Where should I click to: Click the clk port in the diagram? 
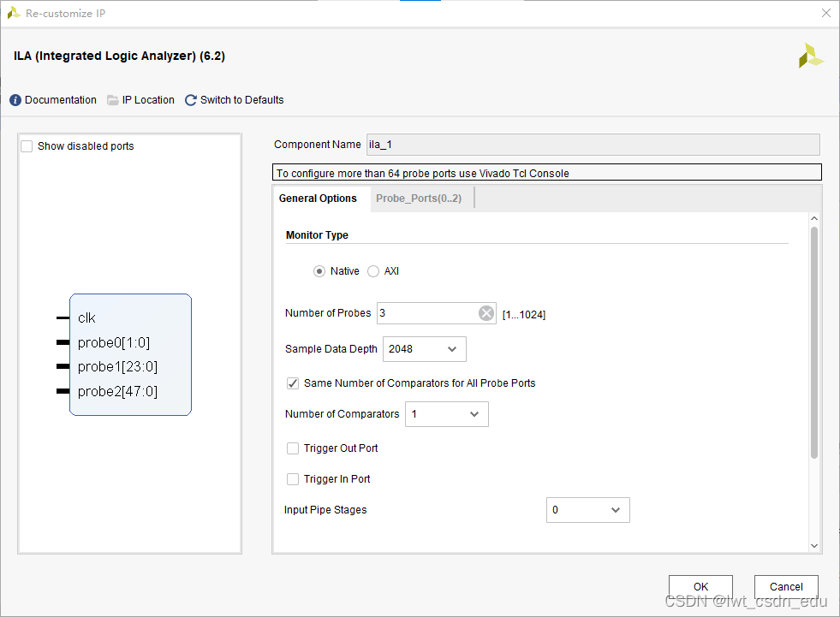[x=86, y=318]
